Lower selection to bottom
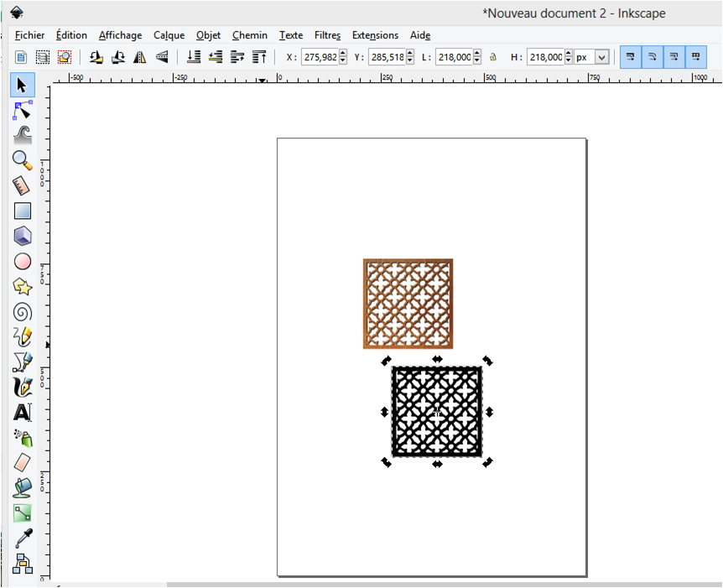Viewport: 723px width, 588px height. [194, 57]
